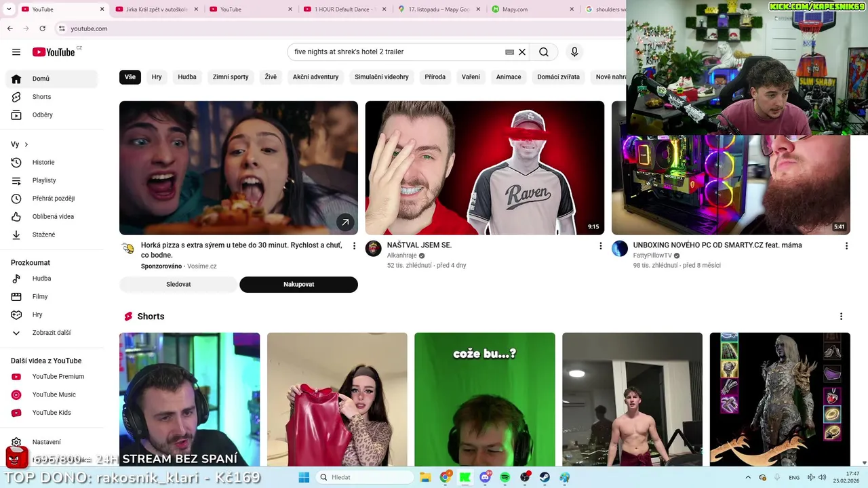Open options menu for NAŠTVAL JSEM SE video
The image size is (868, 488).
point(600,246)
